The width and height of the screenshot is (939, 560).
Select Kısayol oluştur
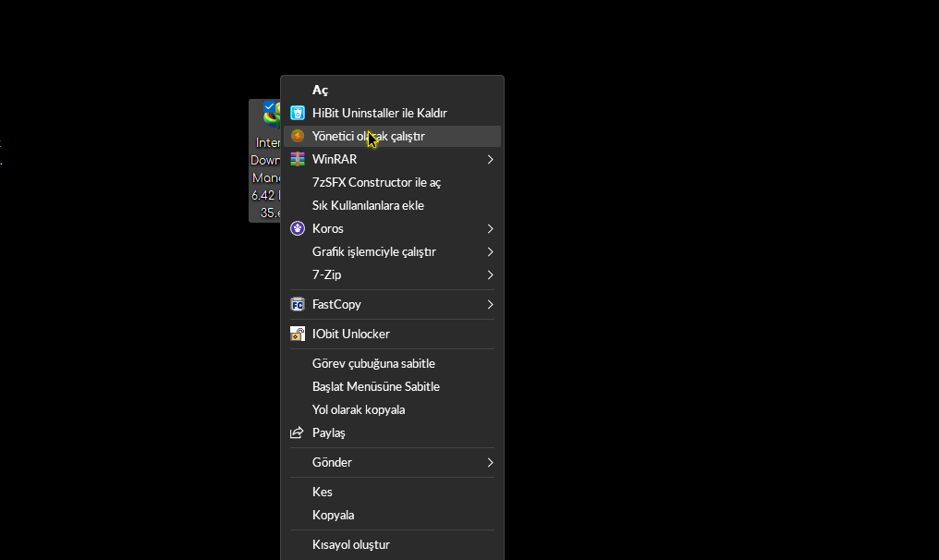(392, 545)
